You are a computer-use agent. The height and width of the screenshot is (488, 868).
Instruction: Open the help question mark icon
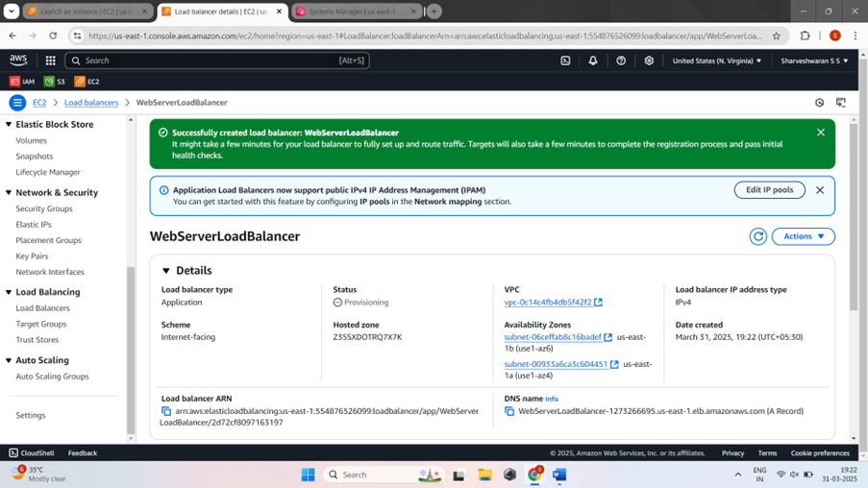point(621,61)
